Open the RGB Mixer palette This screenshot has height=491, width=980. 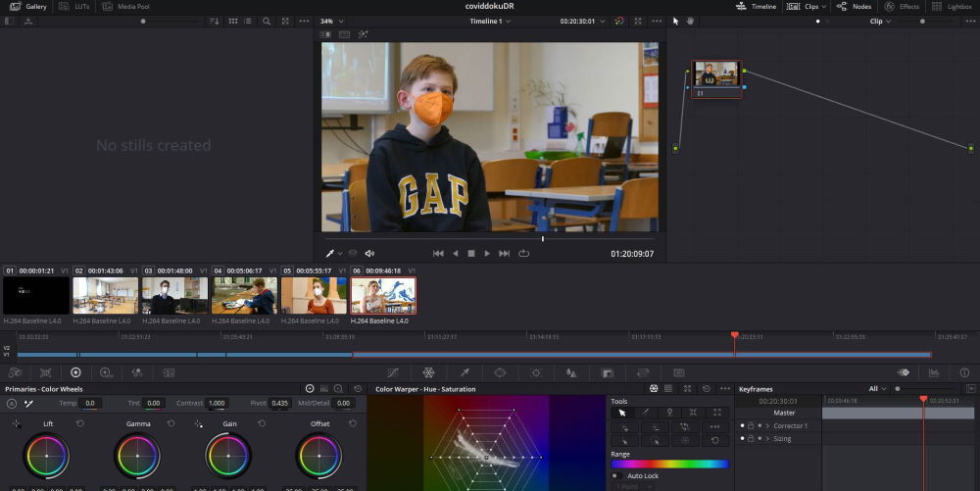[x=137, y=373]
